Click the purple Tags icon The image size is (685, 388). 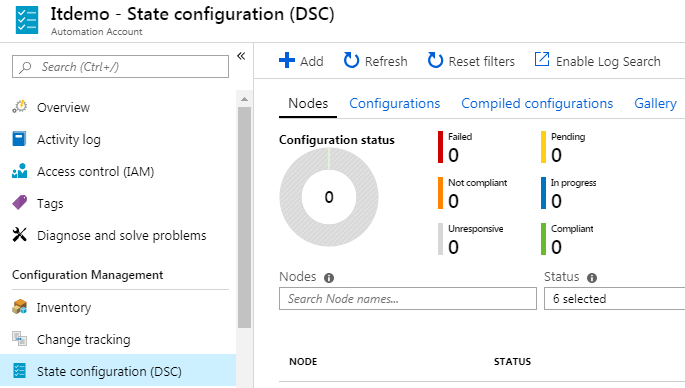(20, 203)
